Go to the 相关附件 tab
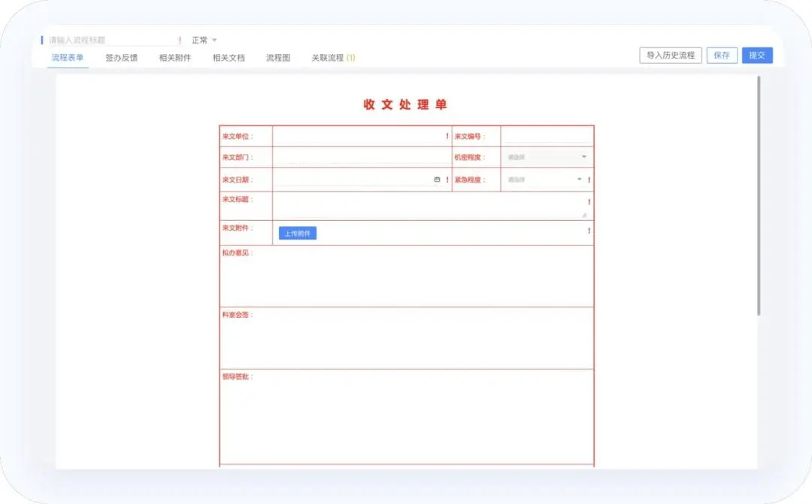This screenshot has width=812, height=504. coord(175,58)
